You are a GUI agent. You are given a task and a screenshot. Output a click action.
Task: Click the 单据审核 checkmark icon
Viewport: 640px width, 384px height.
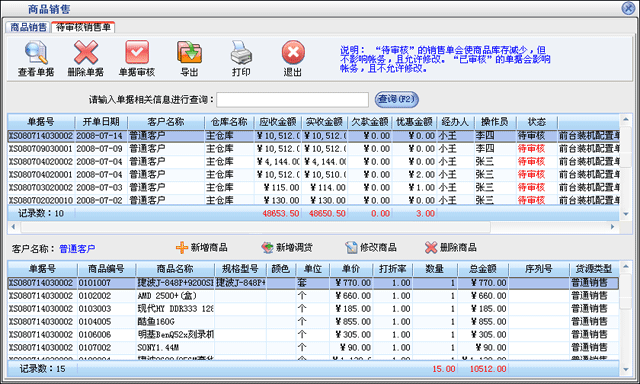137,52
